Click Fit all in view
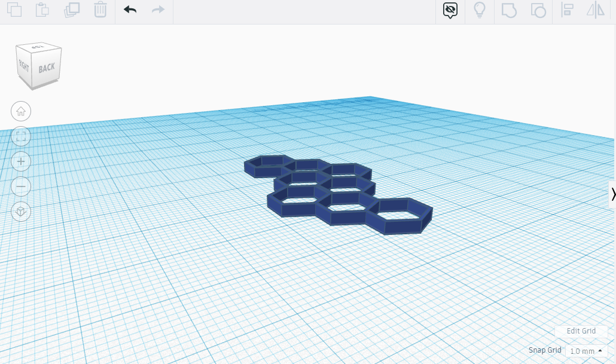Screen dimensions: 616x364 (x=21, y=136)
